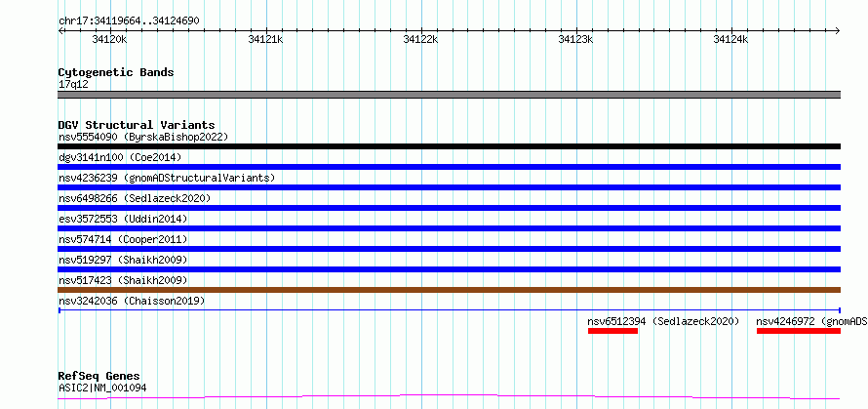Click the 17q12 band label
The image size is (868, 409).
73,85
